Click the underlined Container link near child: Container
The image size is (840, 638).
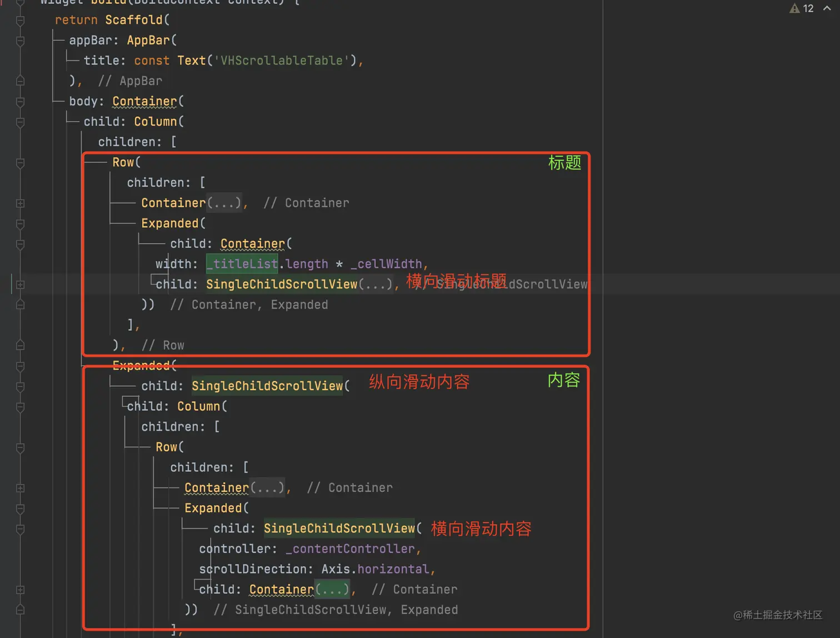[252, 243]
